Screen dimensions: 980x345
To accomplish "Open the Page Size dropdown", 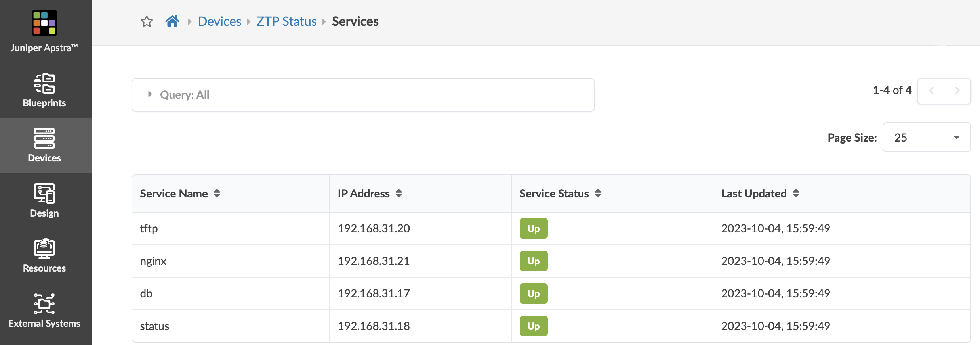I will 927,138.
